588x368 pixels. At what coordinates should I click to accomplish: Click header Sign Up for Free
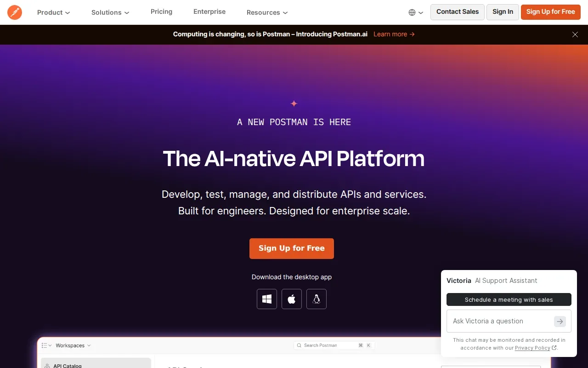point(551,12)
